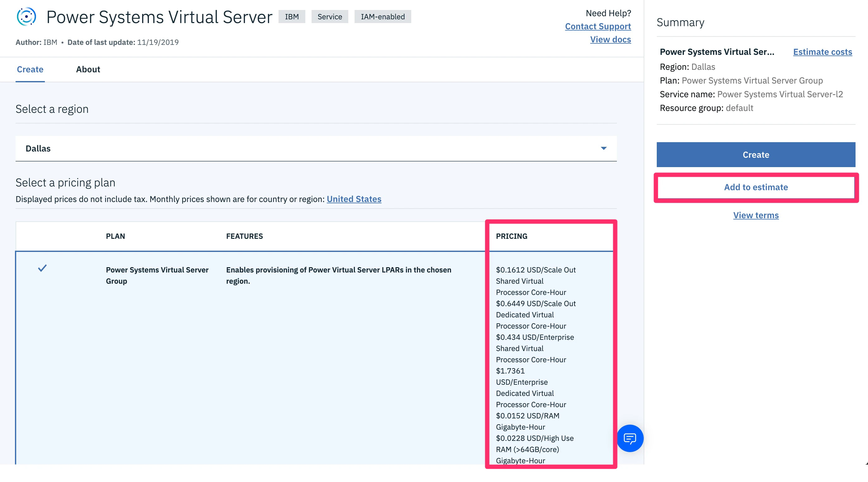Click the IBM tag badge
Screen dimensions: 868x482
[292, 17]
